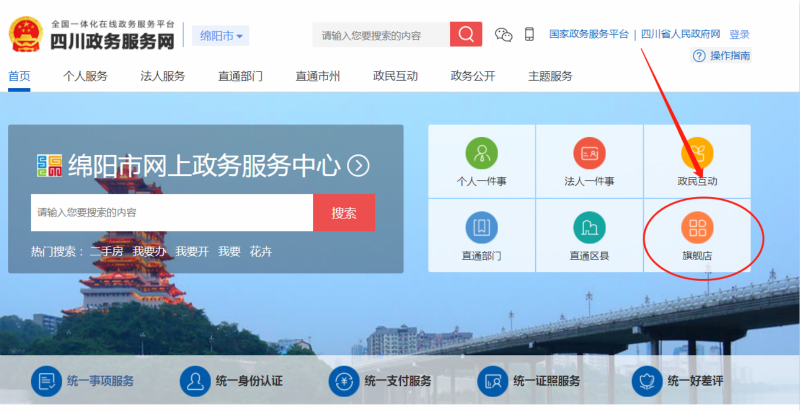
Task: Open the 法人一件事 red icon
Action: 589,153
